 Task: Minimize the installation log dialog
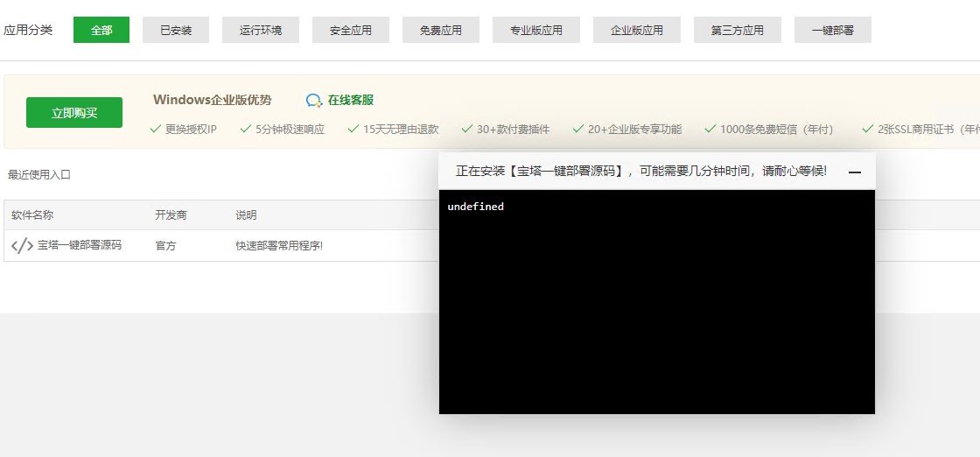coord(855,172)
